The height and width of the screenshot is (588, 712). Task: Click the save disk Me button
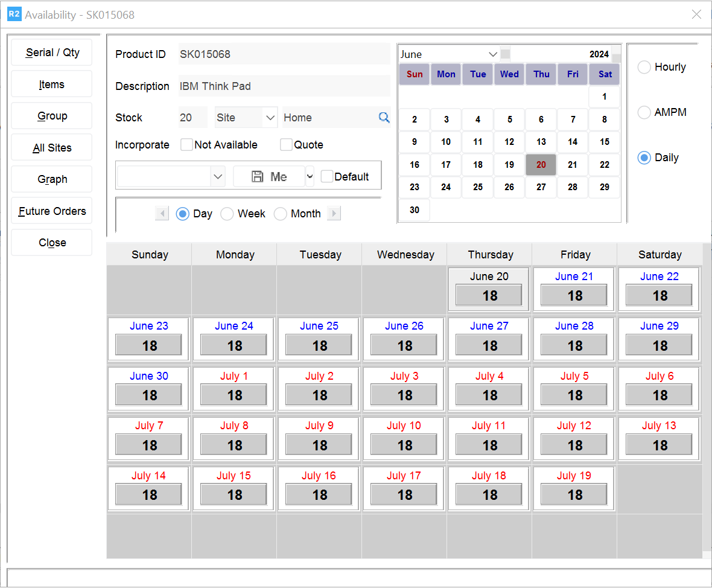point(269,176)
